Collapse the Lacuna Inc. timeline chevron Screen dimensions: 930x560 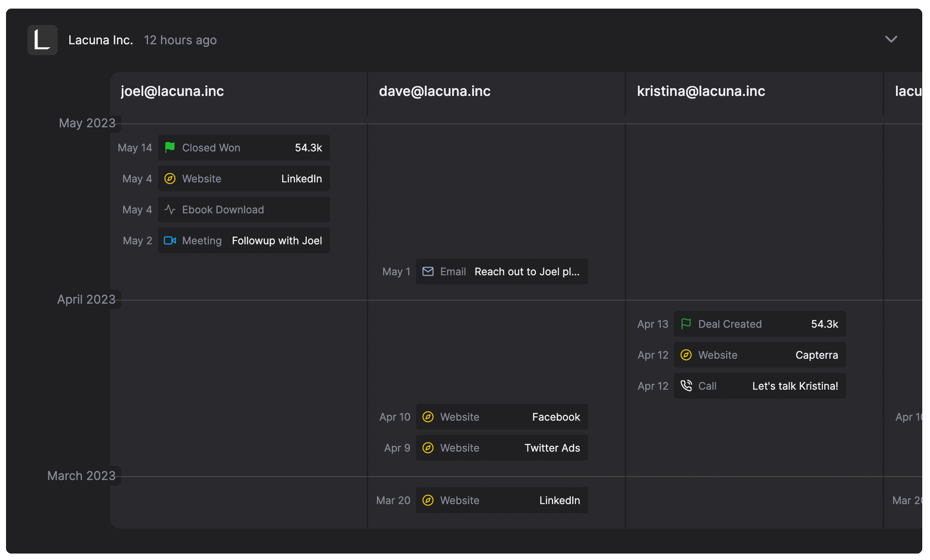pyautogui.click(x=891, y=39)
